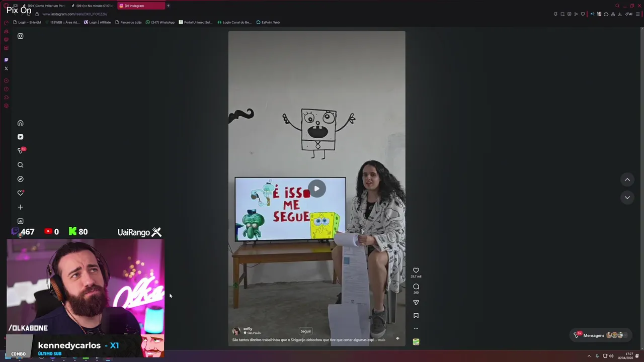Open a new browser tab

pyautogui.click(x=168, y=6)
